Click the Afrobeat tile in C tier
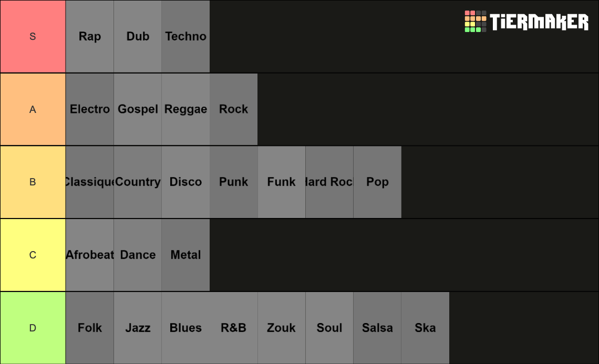Viewport: 599px width, 364px height. click(90, 255)
